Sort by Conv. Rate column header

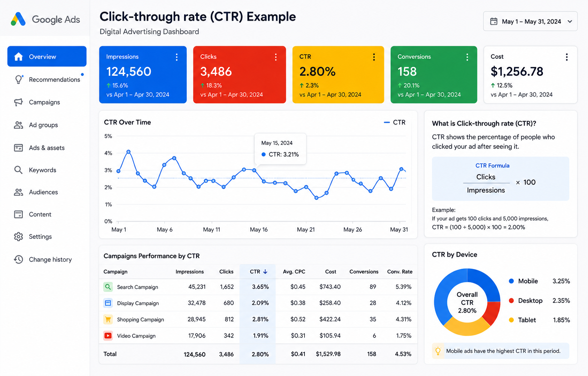(400, 272)
